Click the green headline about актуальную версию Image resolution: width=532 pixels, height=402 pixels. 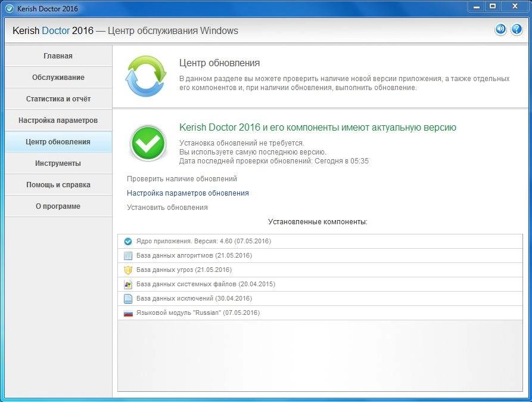click(x=318, y=128)
